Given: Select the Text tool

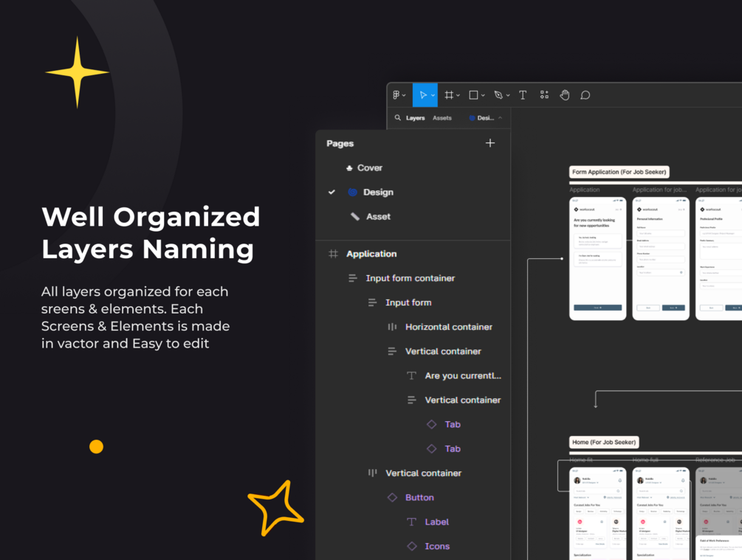Looking at the screenshot, I should (x=523, y=95).
